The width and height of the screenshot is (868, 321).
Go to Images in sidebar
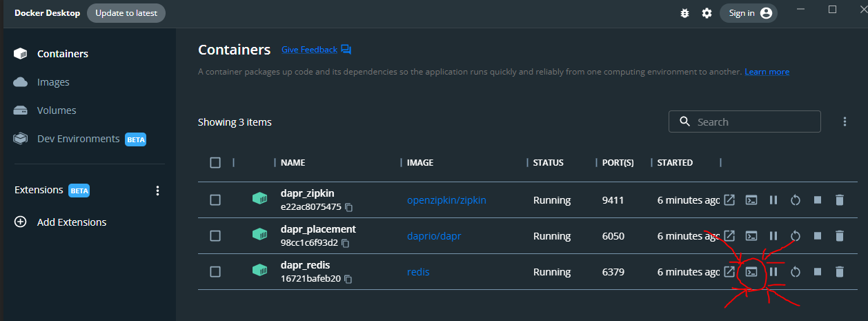(53, 82)
